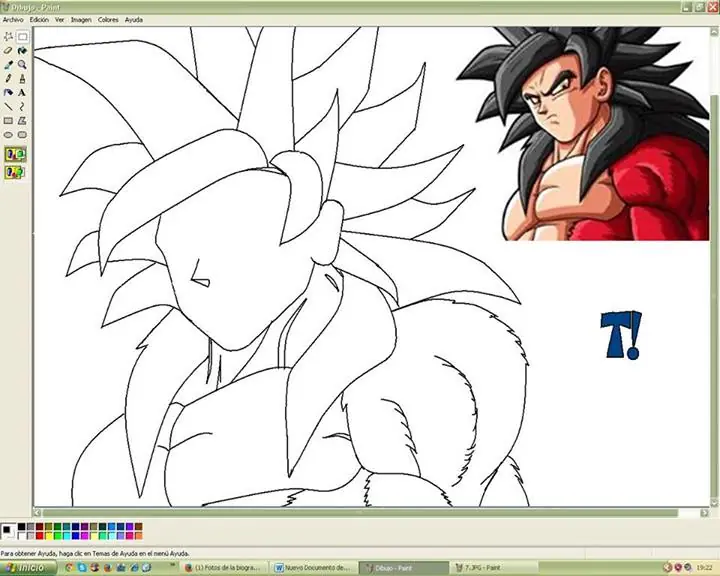
Task: Pick the brown color swatch
Action: click(139, 526)
